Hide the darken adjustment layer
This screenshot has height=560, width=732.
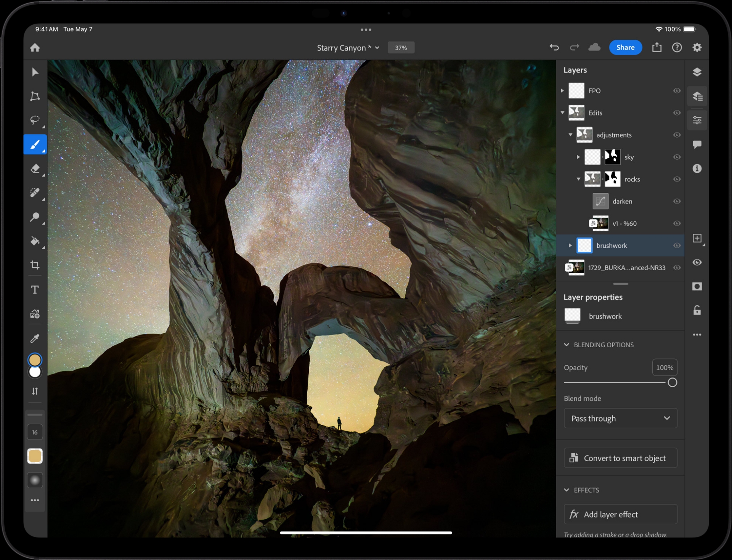point(677,201)
